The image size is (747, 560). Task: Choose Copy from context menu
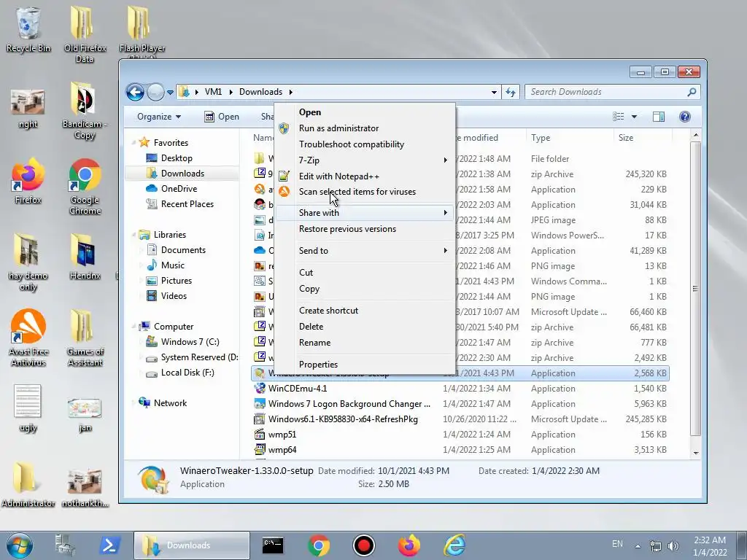click(x=365, y=289)
